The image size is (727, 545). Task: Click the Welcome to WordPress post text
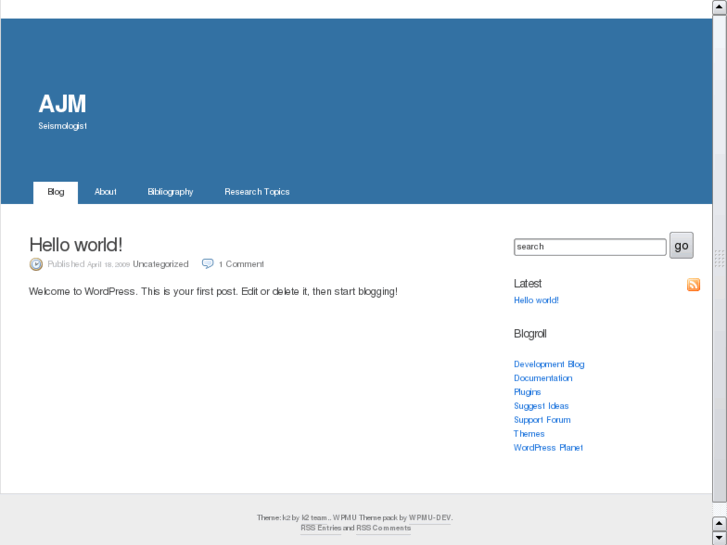pyautogui.click(x=213, y=292)
